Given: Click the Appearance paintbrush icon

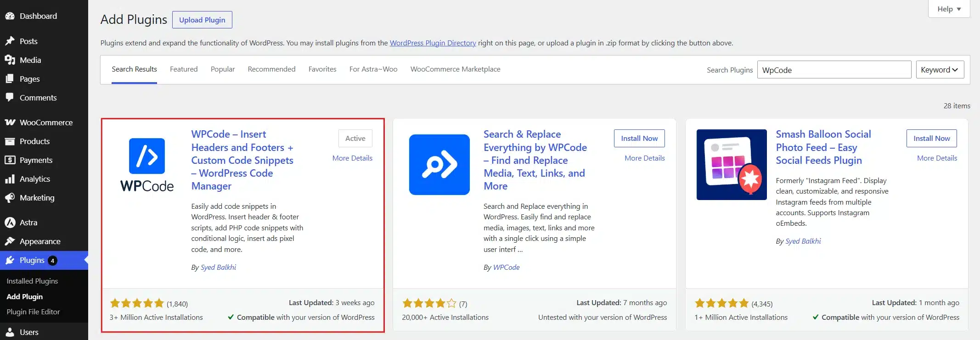Looking at the screenshot, I should (10, 241).
